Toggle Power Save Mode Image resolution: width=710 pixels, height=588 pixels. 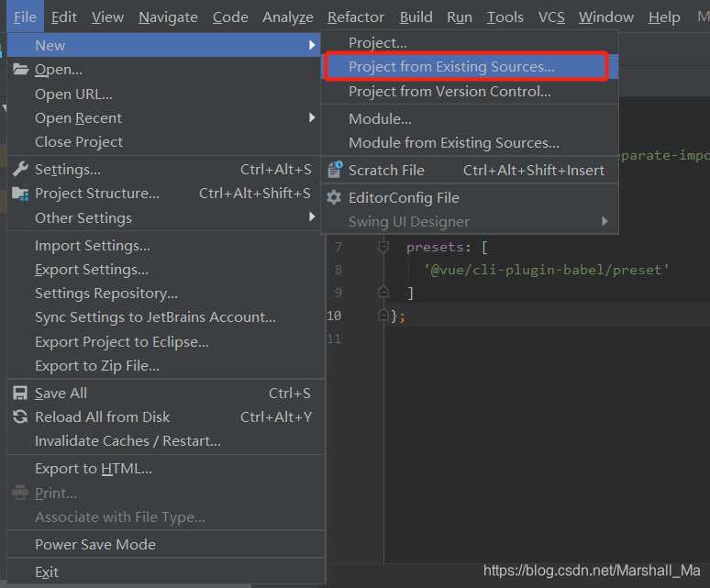166,544
